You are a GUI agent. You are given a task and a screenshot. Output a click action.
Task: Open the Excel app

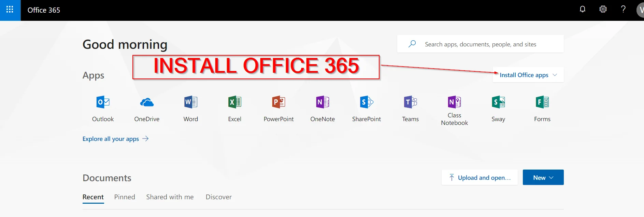(234, 109)
